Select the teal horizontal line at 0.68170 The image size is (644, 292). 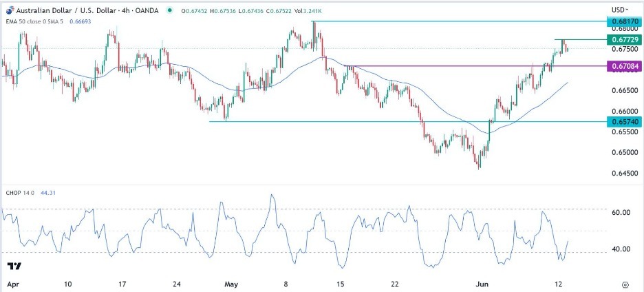pyautogui.click(x=459, y=21)
